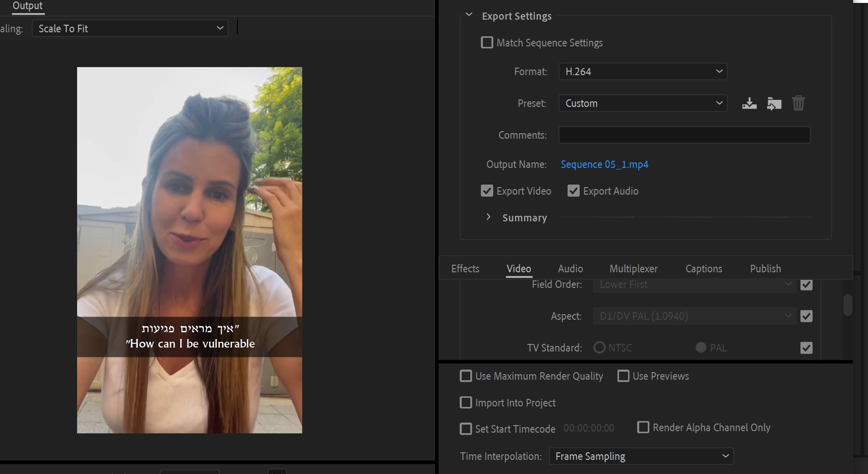
Task: Open the Multiplexer tab
Action: coord(634,269)
